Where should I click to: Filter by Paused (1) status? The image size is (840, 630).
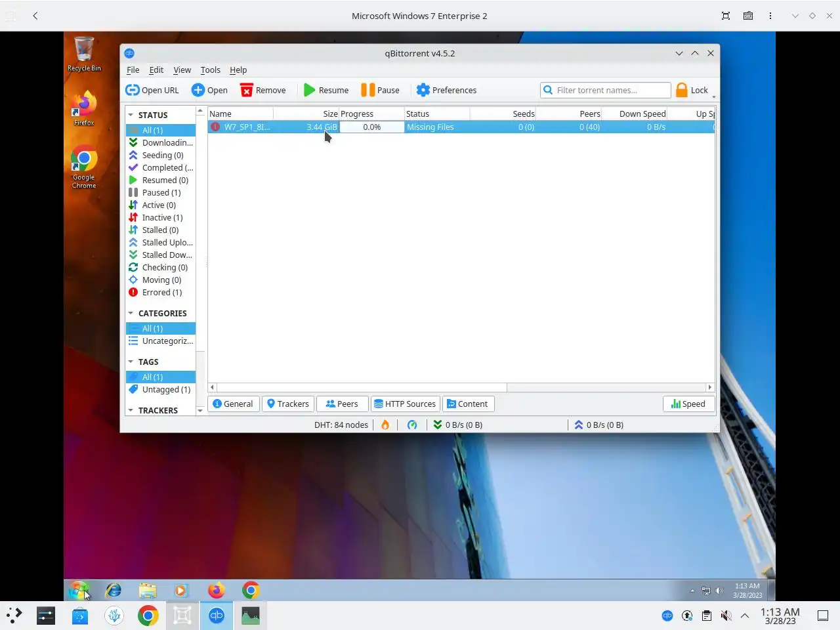[161, 192]
